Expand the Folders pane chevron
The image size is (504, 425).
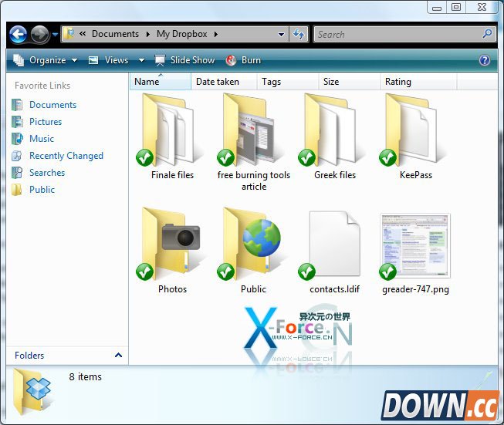118,356
